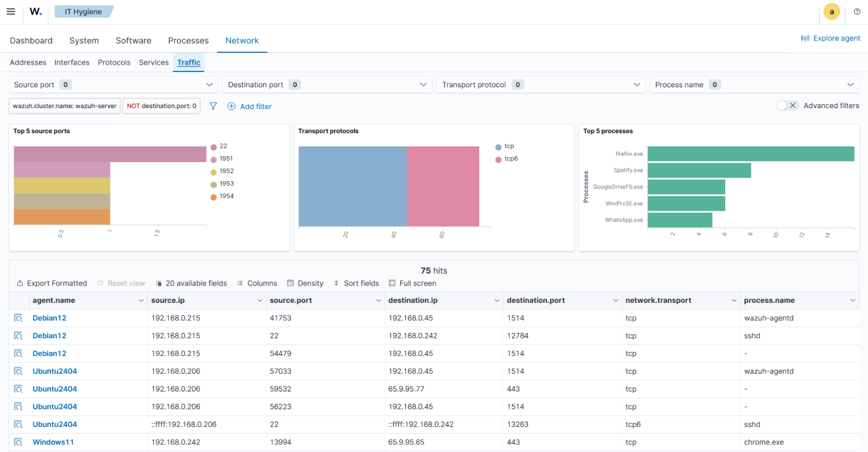Switch to the Software tab
868x452 pixels.
tap(133, 40)
